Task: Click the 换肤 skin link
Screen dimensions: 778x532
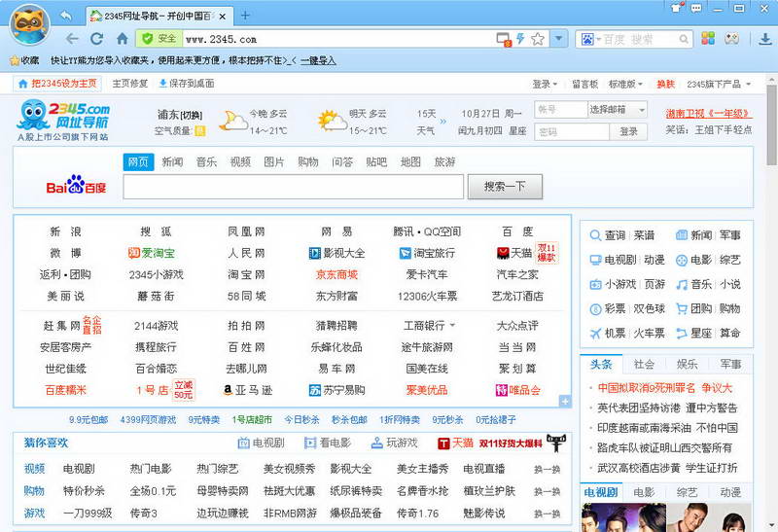Action: 665,85
